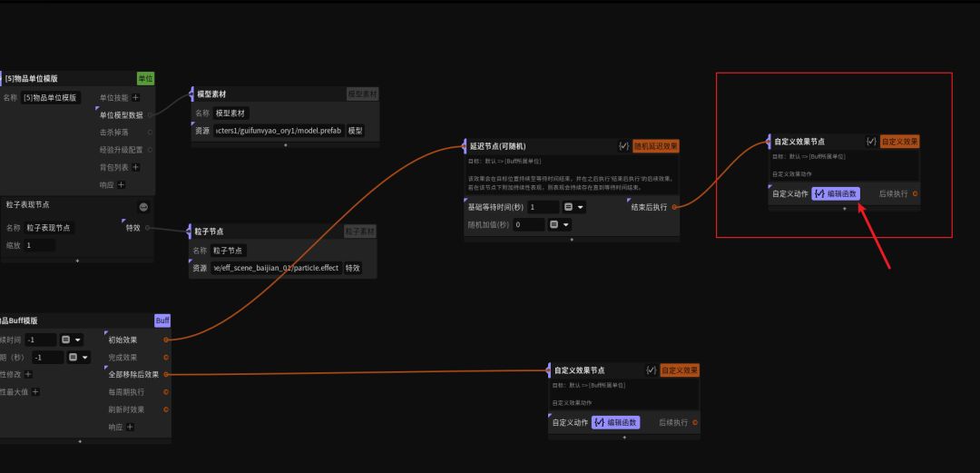Expand bottom handle of Buff模版 node
Viewport: 980px width, 473px height.
coord(80,442)
